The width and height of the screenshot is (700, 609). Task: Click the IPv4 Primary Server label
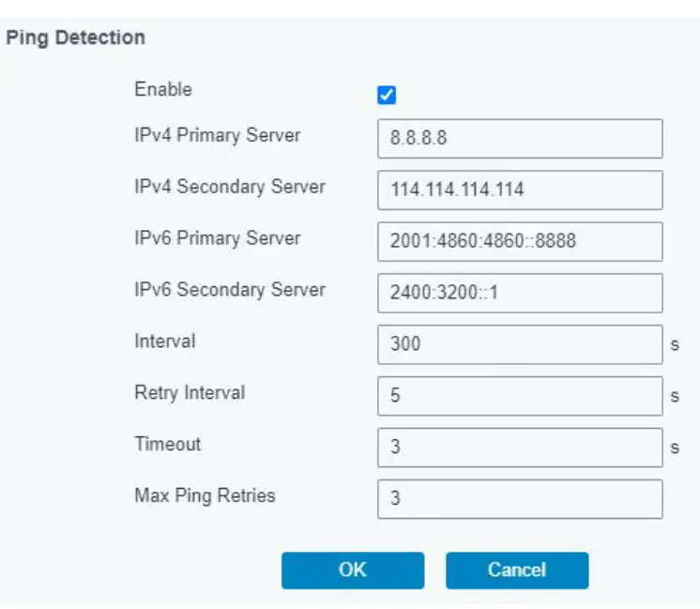(x=218, y=135)
